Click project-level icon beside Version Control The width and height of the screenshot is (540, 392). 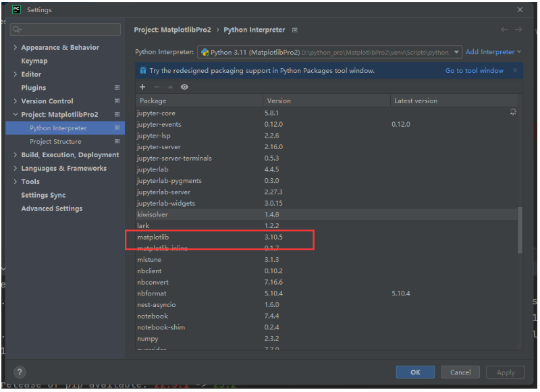pyautogui.click(x=117, y=101)
